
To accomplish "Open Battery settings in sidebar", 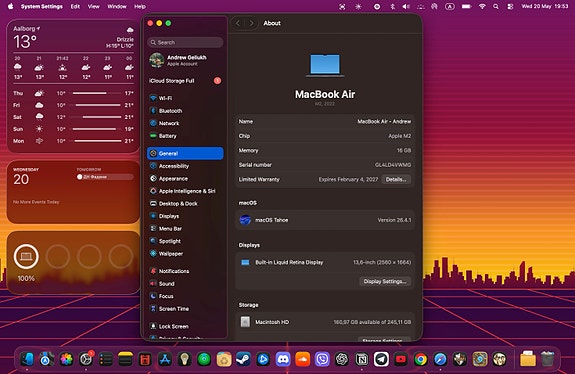I will click(x=185, y=136).
